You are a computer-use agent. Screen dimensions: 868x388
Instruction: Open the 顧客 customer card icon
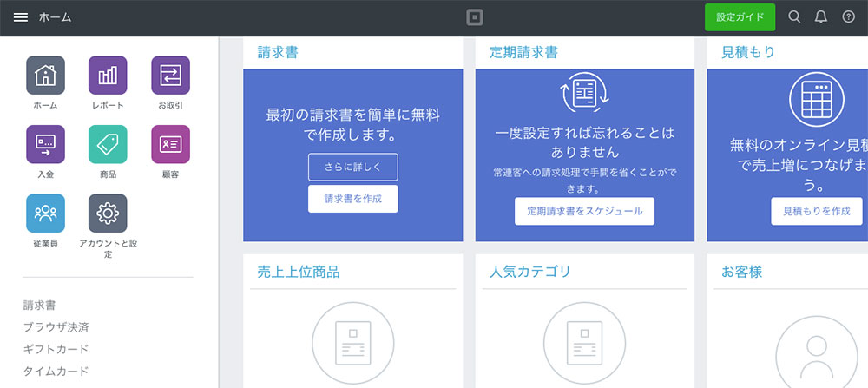click(x=170, y=144)
